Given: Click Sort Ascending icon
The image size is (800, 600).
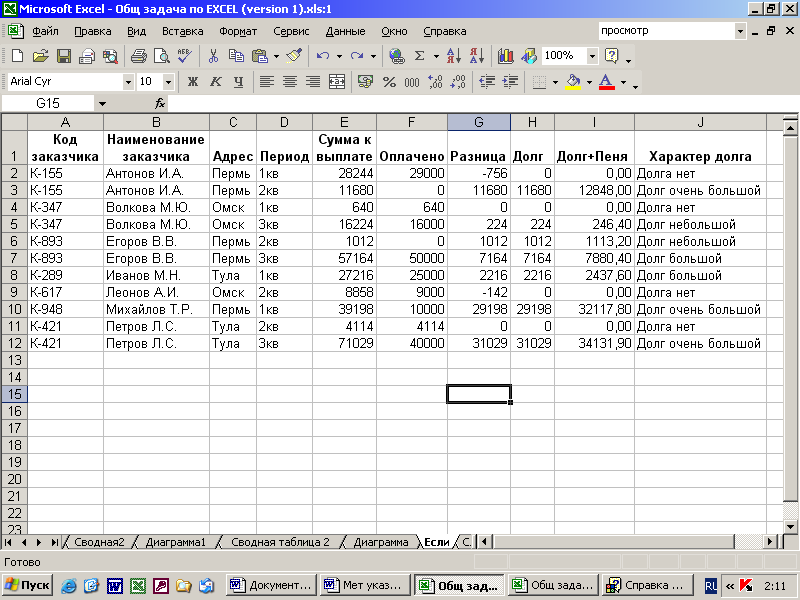Looking at the screenshot, I should tap(454, 56).
